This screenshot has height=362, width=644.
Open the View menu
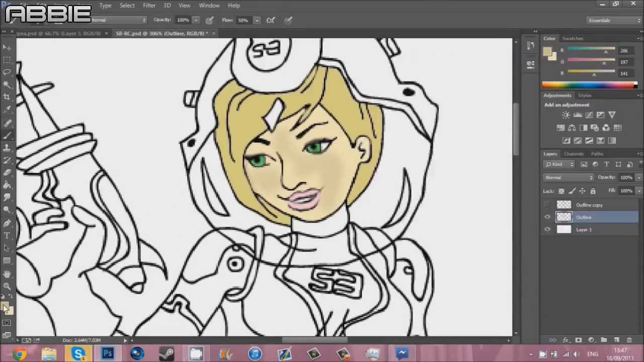click(x=185, y=6)
